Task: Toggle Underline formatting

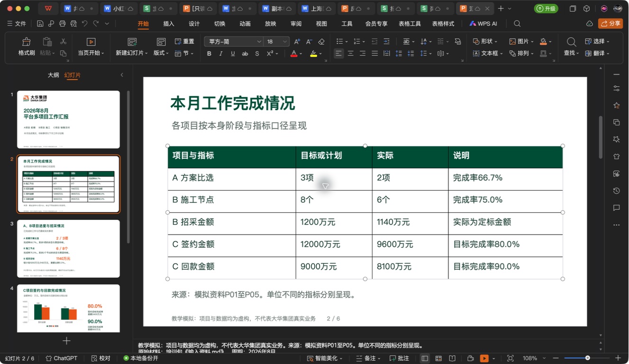Action: 233,54
